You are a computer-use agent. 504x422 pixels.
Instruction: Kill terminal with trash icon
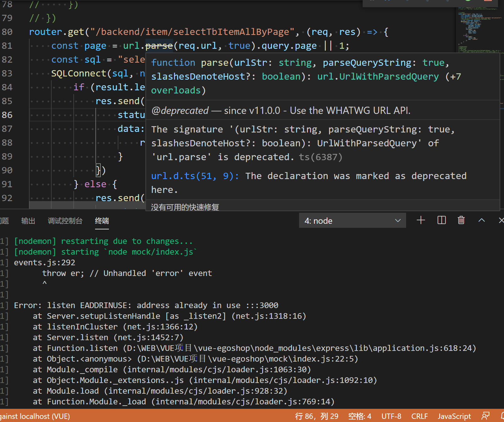[461, 220]
